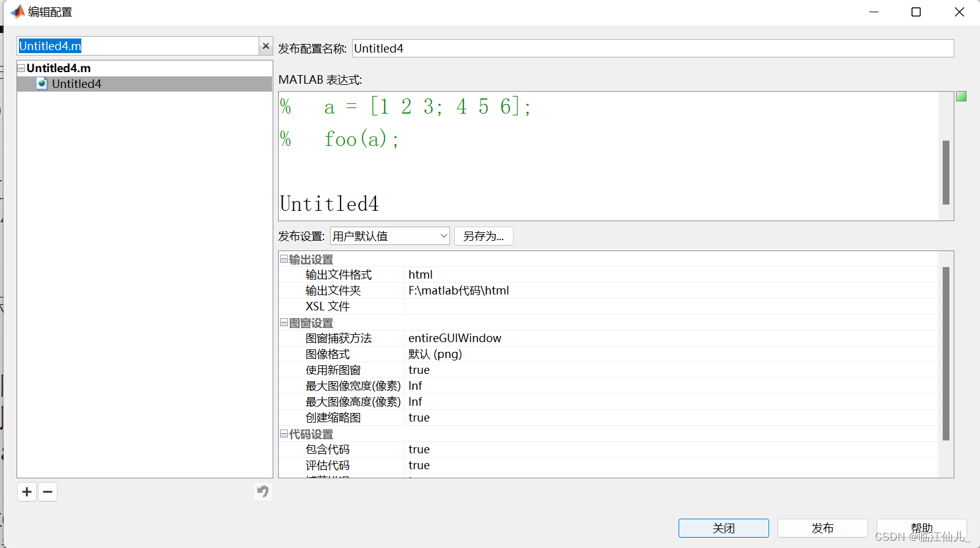The height and width of the screenshot is (548, 980).
Task: Use the settings table scrollbar
Action: coord(946,354)
